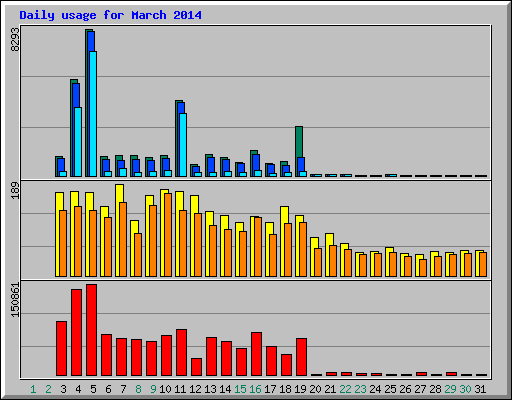Click day label 14 on the axis
Screen dimensions: 512x400
coord(225,389)
